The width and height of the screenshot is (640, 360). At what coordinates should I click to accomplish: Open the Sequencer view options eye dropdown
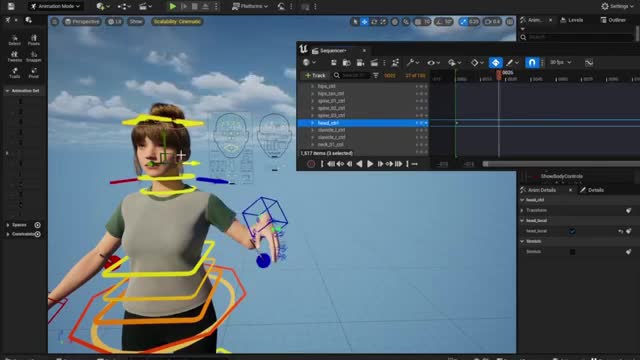[x=433, y=62]
